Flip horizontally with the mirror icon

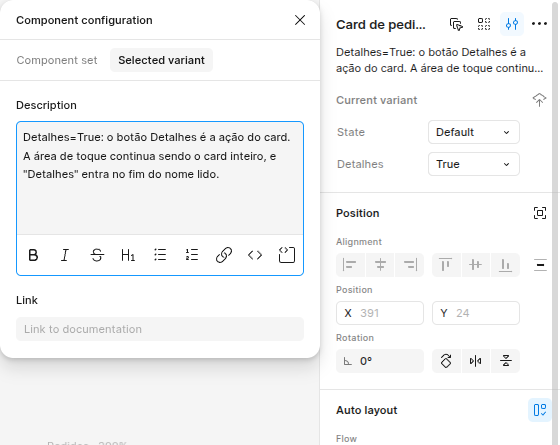[476, 361]
